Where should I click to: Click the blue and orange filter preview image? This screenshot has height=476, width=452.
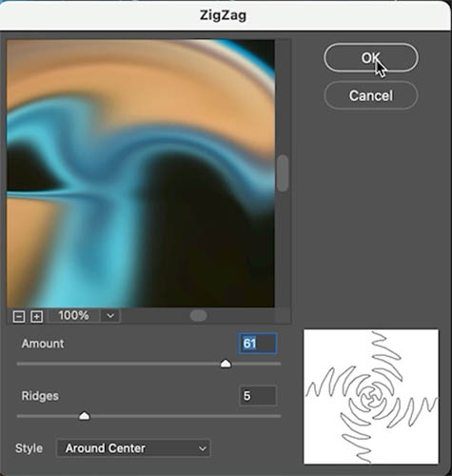pos(141,173)
